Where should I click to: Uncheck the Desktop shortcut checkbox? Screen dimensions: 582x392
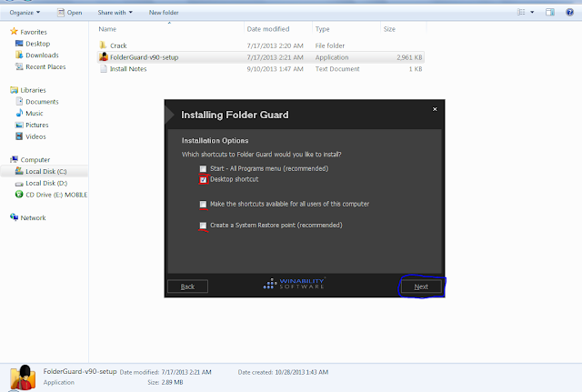click(203, 180)
